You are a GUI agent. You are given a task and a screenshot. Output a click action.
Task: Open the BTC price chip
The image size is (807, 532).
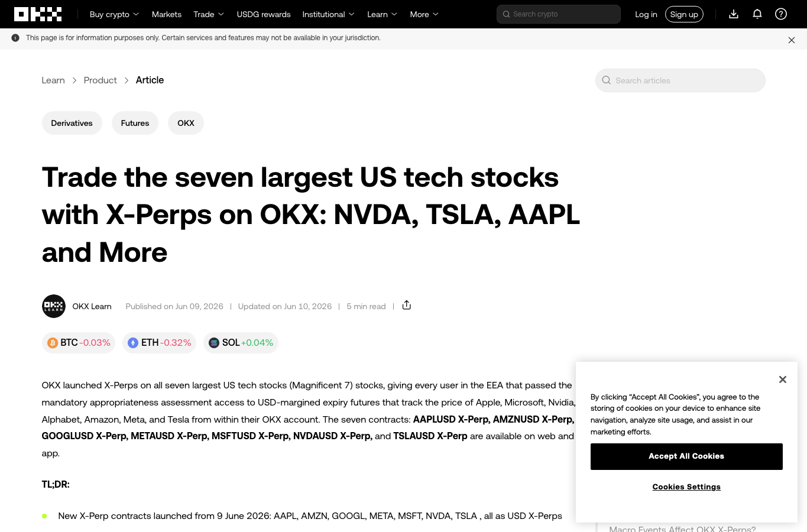[x=79, y=343]
